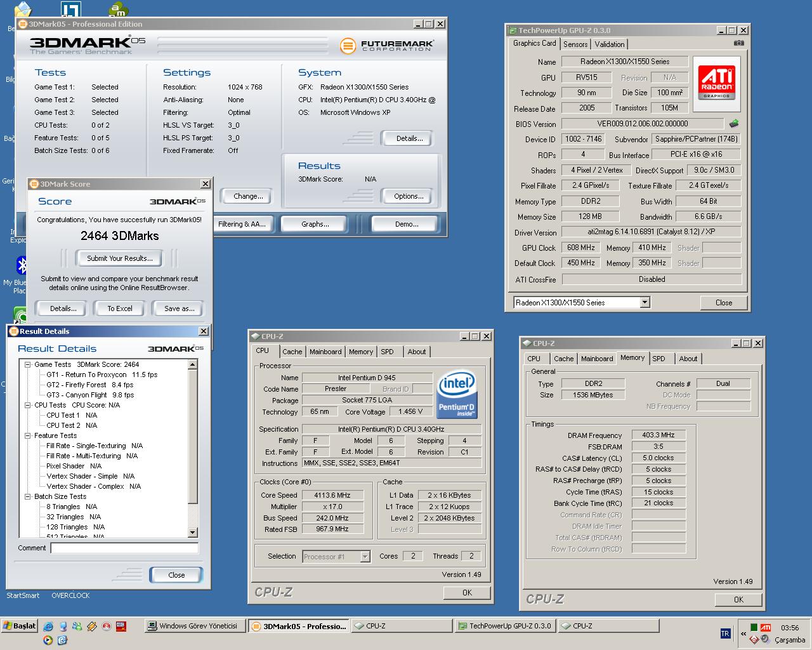Open the SPD tab in the CPU-Z Memory window

tap(659, 359)
